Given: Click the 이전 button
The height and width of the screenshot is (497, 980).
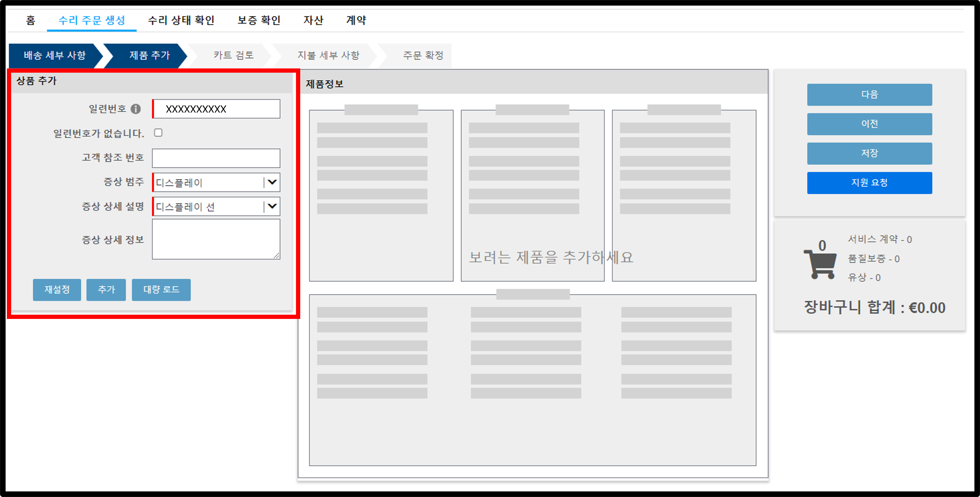Looking at the screenshot, I should pyautogui.click(x=870, y=124).
